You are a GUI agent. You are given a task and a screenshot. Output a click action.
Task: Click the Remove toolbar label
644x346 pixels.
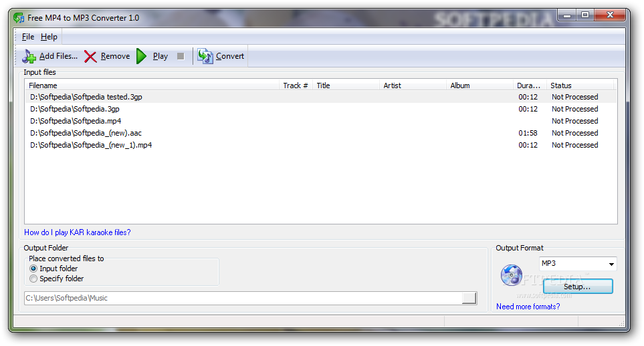(x=115, y=56)
